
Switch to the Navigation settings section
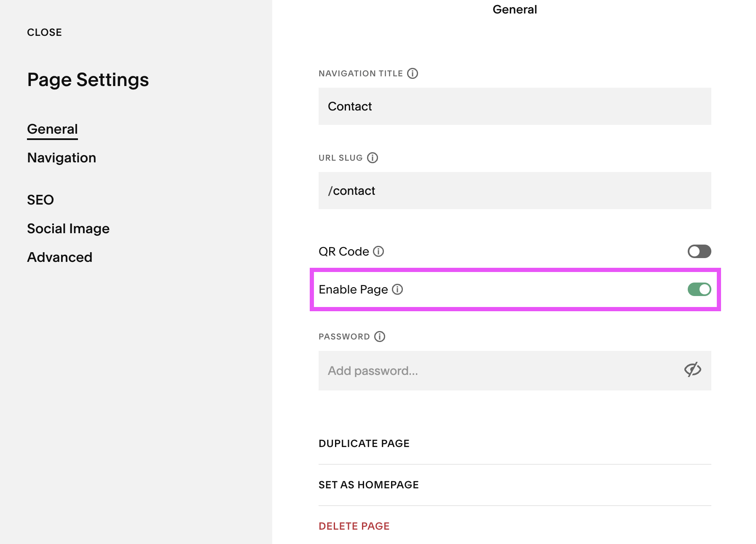point(62,158)
